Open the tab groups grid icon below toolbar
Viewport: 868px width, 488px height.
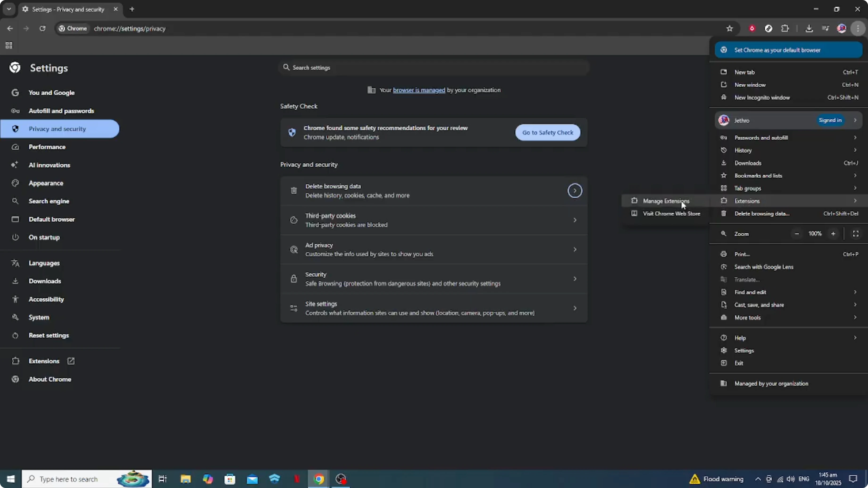[9, 45]
